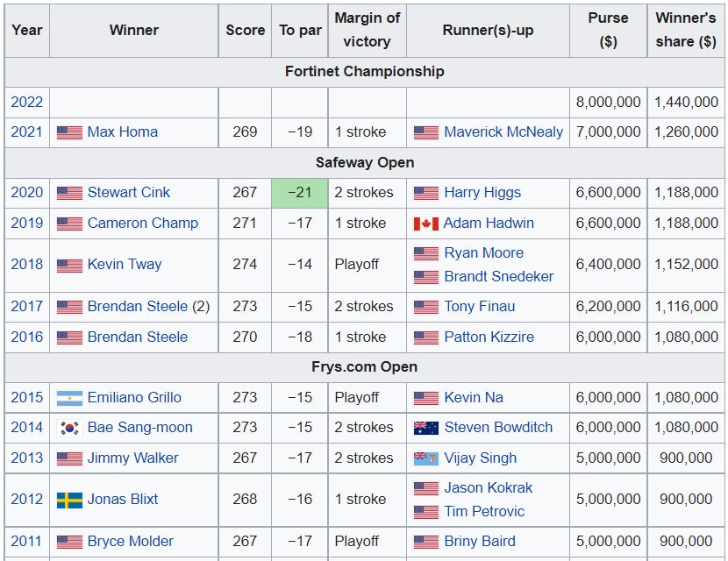The width and height of the screenshot is (728, 561).
Task: Click the Jason Kokrak runner-up link
Action: tap(489, 488)
